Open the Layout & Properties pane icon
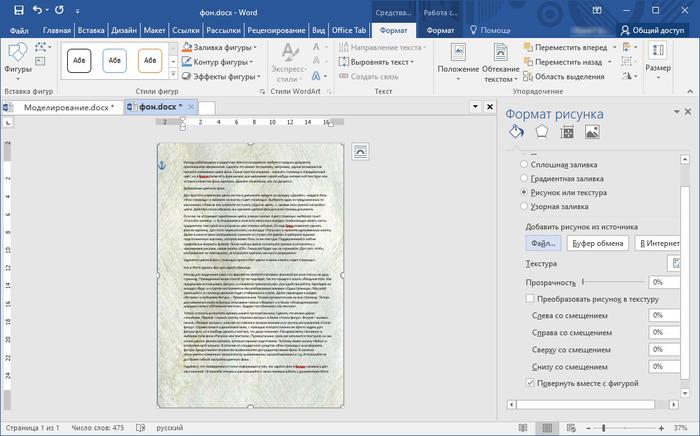This screenshot has width=700, height=436. (x=567, y=133)
